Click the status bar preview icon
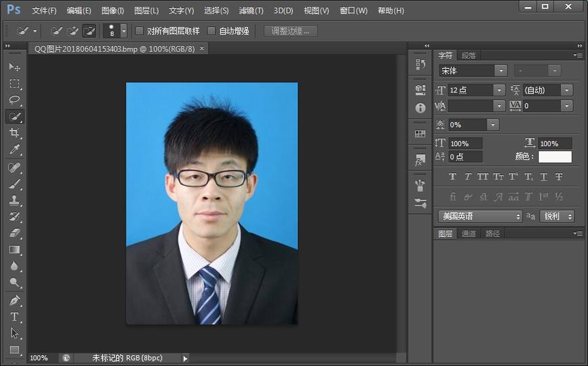This screenshot has height=366, width=588. [66, 358]
